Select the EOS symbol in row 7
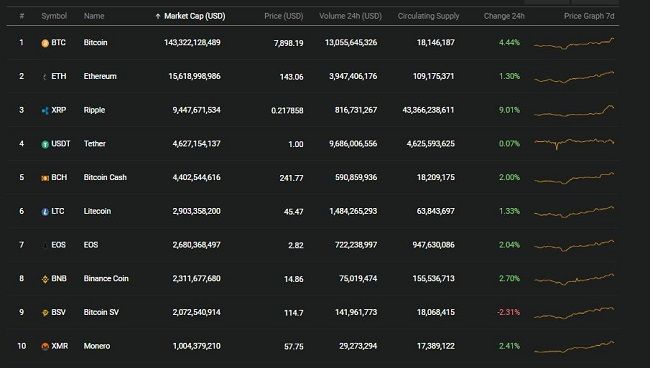This screenshot has width=650, height=368. 58,245
